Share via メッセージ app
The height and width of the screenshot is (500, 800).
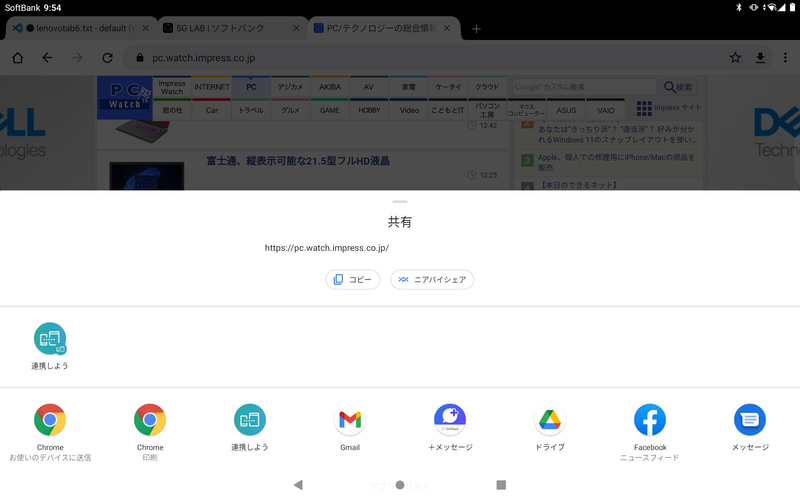pos(750,419)
